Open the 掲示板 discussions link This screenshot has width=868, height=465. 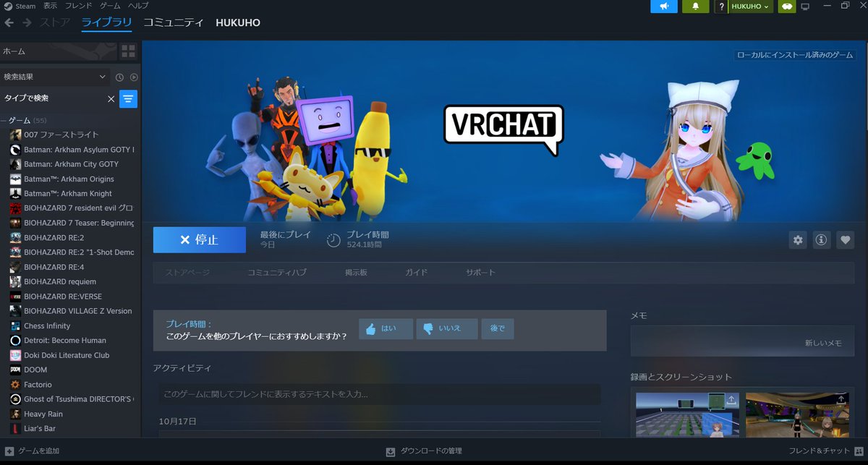point(356,273)
